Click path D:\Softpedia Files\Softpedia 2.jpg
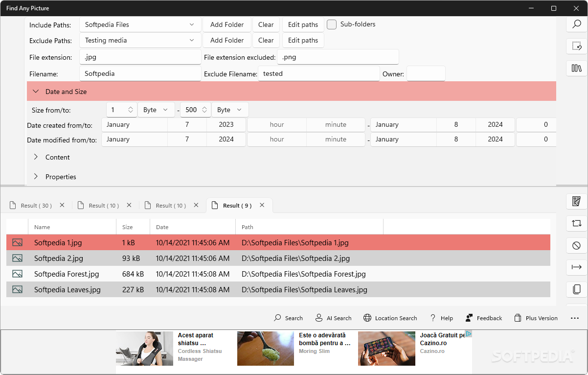 [x=295, y=258]
